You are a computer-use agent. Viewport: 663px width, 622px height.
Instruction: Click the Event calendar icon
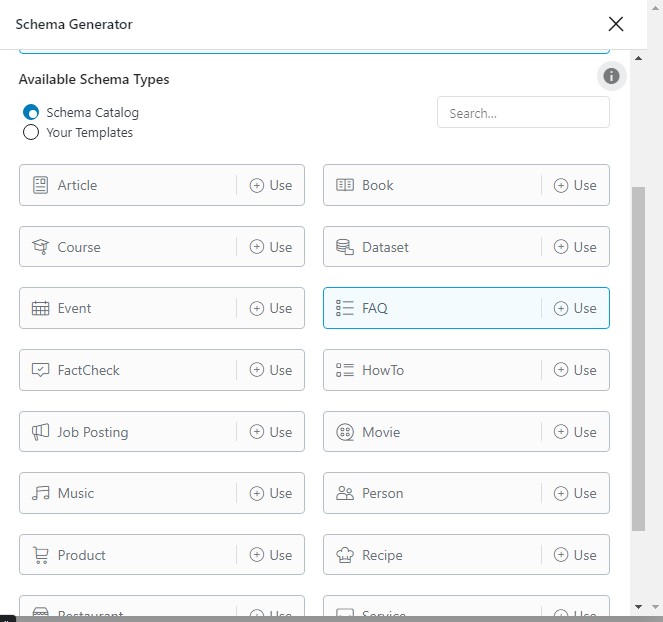[41, 308]
